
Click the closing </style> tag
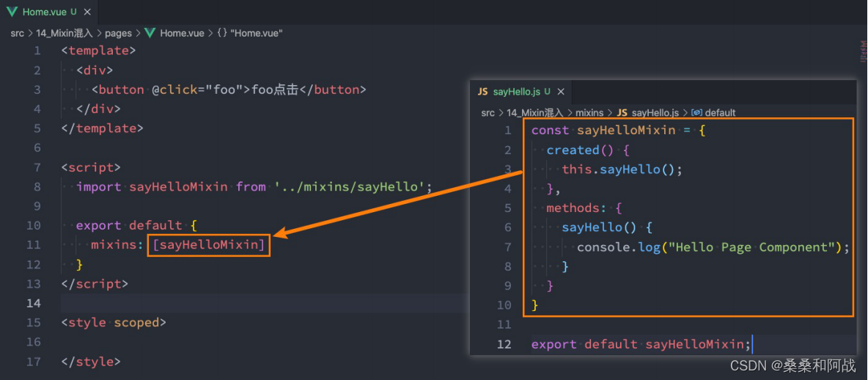[91, 362]
